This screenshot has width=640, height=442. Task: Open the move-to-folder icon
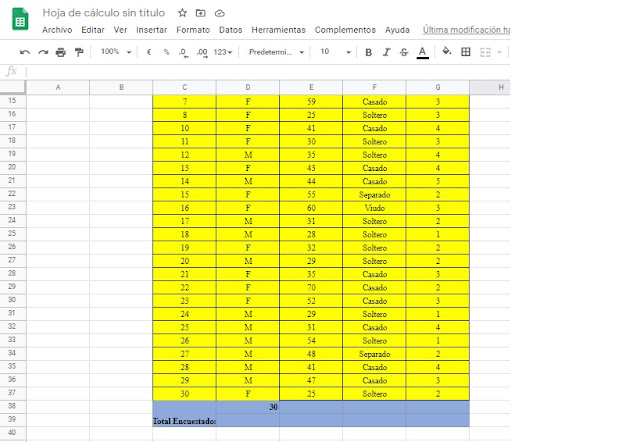(200, 13)
